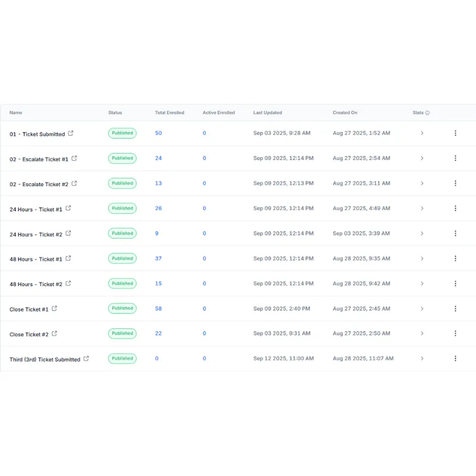Open external link icon for 01 - Ticket Submitted

click(x=70, y=133)
